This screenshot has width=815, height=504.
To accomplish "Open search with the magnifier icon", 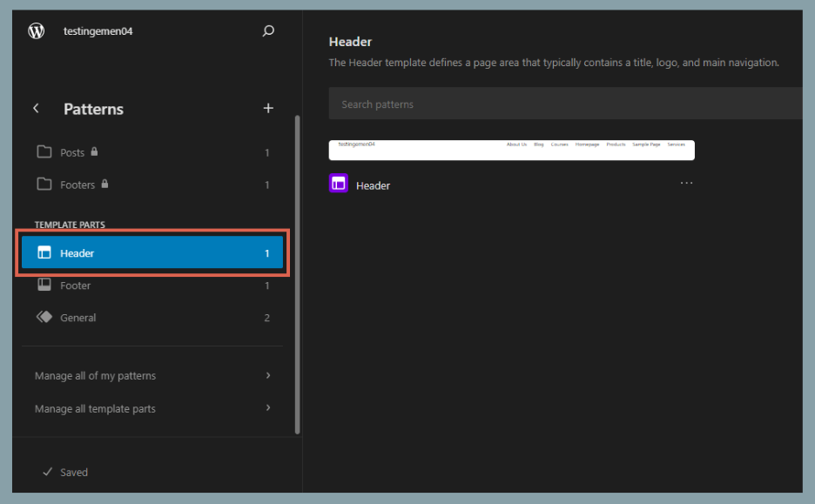I will pos(268,30).
